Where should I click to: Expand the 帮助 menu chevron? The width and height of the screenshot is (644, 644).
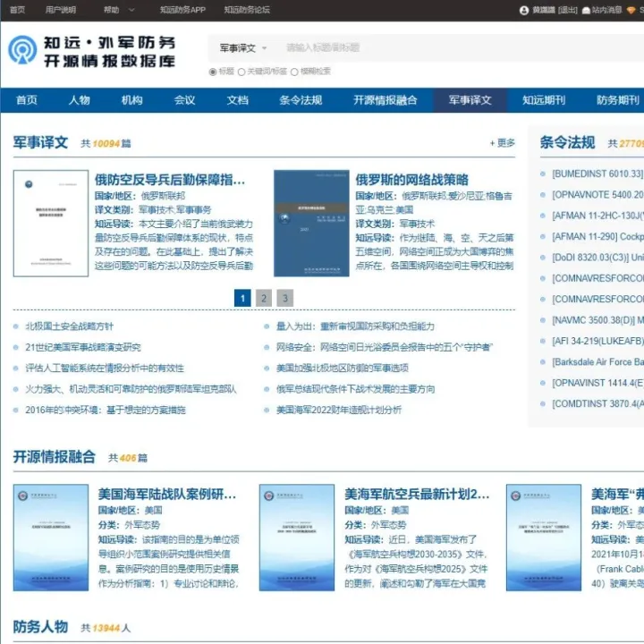131,10
